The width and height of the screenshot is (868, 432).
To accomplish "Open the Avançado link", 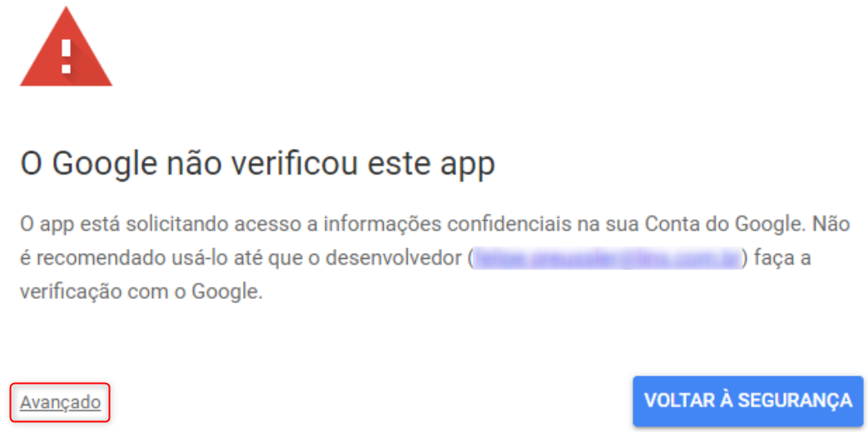I will click(61, 403).
